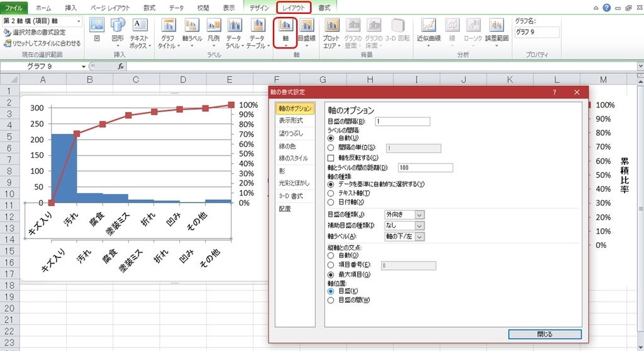Click 選択対象の書式設定 (Format Selection)
This screenshot has height=351, width=644.
(35, 32)
